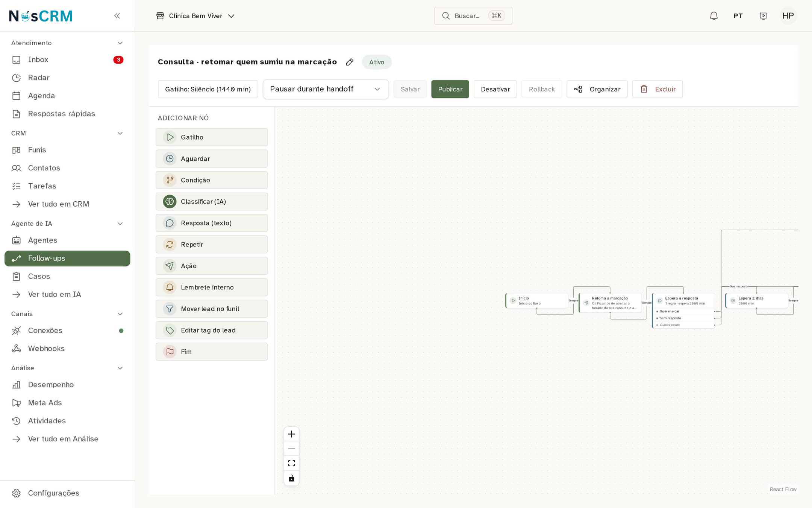Select the Espera a resposta node
812x508 pixels.
(x=683, y=301)
